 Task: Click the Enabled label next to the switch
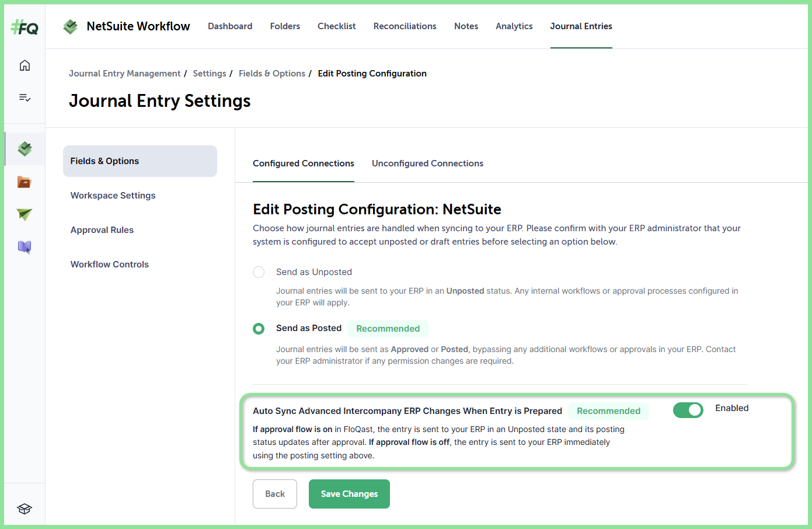(x=732, y=408)
